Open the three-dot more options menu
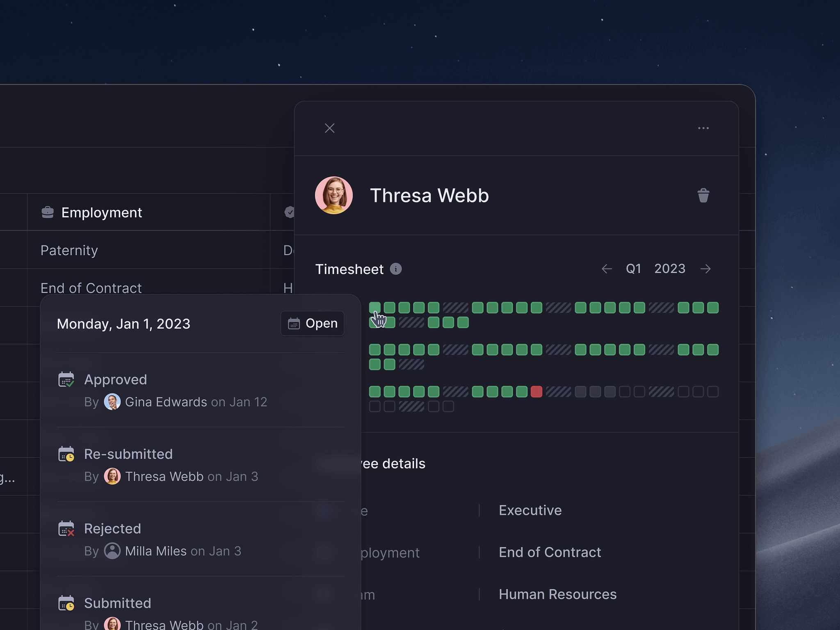The width and height of the screenshot is (840, 630). click(703, 128)
